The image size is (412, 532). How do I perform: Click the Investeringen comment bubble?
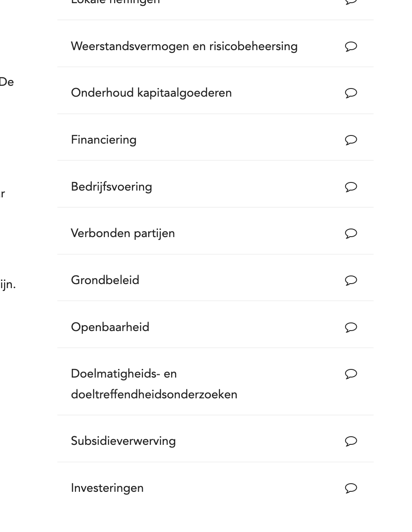[x=351, y=488]
